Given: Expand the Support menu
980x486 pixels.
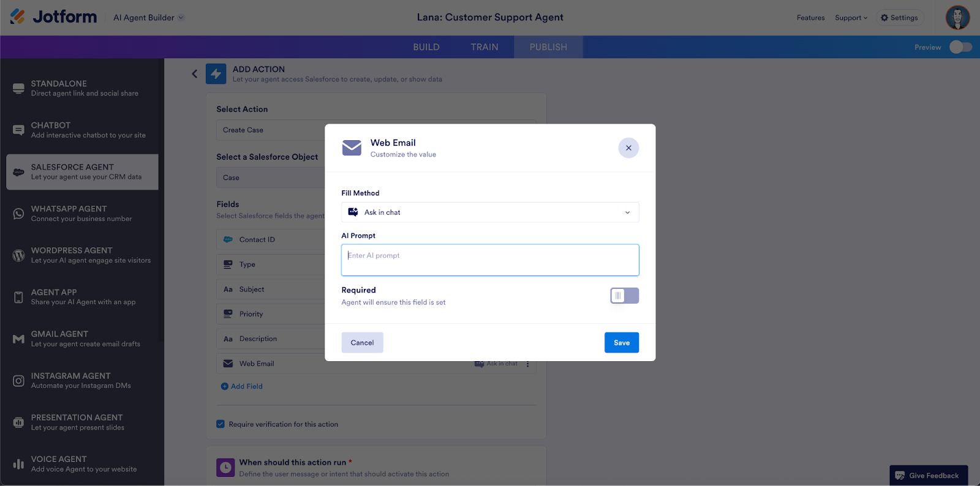Looking at the screenshot, I should [851, 18].
